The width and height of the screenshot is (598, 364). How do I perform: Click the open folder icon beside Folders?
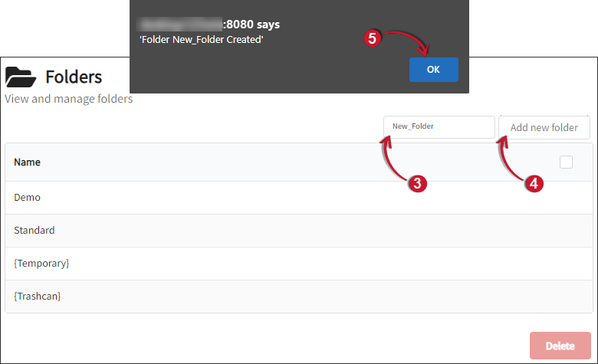21,77
